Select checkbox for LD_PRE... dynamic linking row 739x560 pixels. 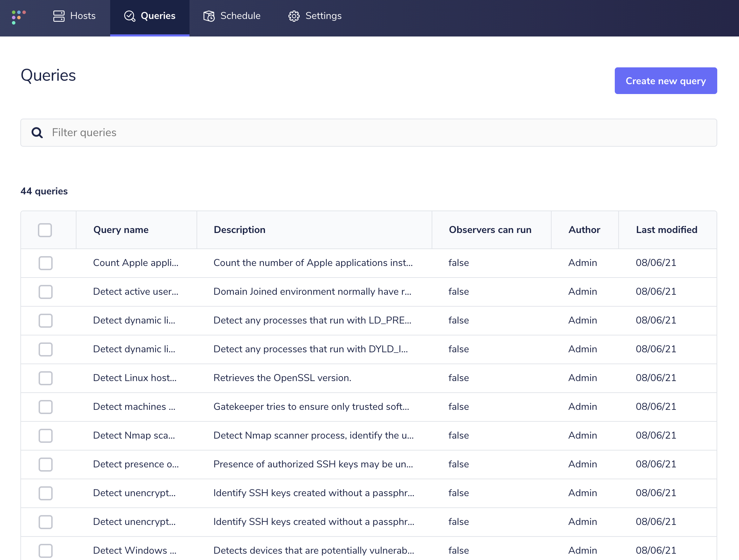(x=46, y=321)
